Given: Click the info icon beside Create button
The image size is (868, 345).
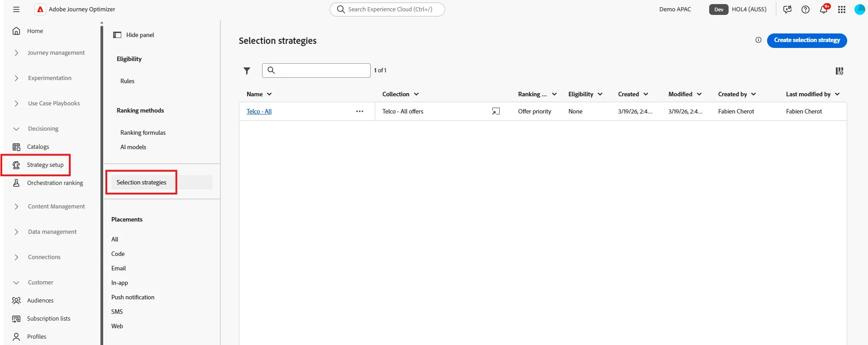Looking at the screenshot, I should [x=758, y=40].
